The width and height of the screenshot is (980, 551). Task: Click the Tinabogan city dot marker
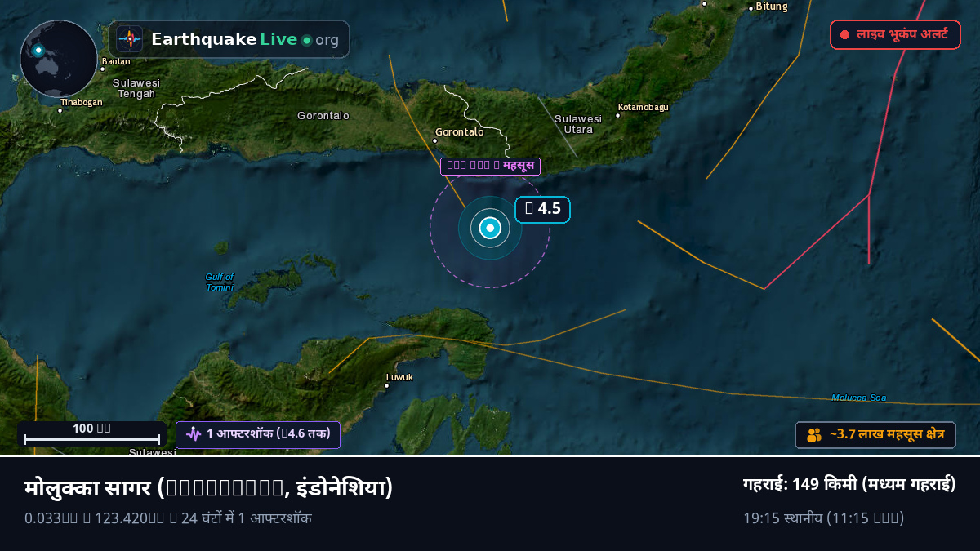(60, 110)
